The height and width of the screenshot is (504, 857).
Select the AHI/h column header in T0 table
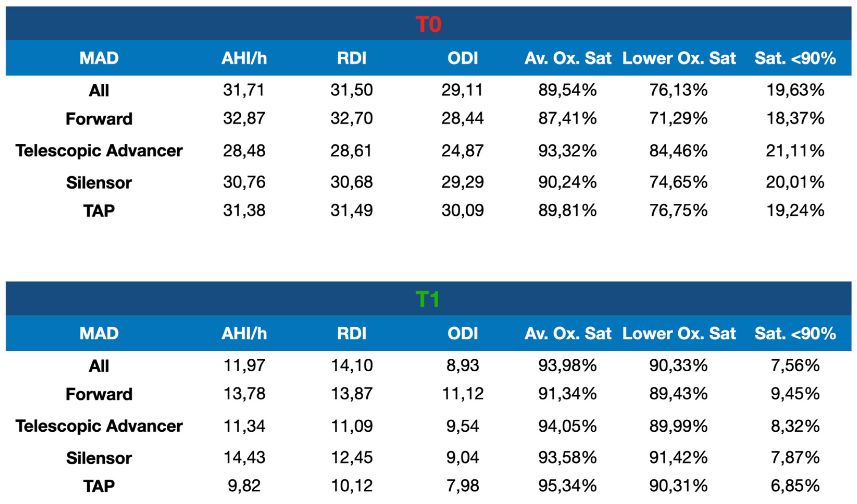(244, 58)
